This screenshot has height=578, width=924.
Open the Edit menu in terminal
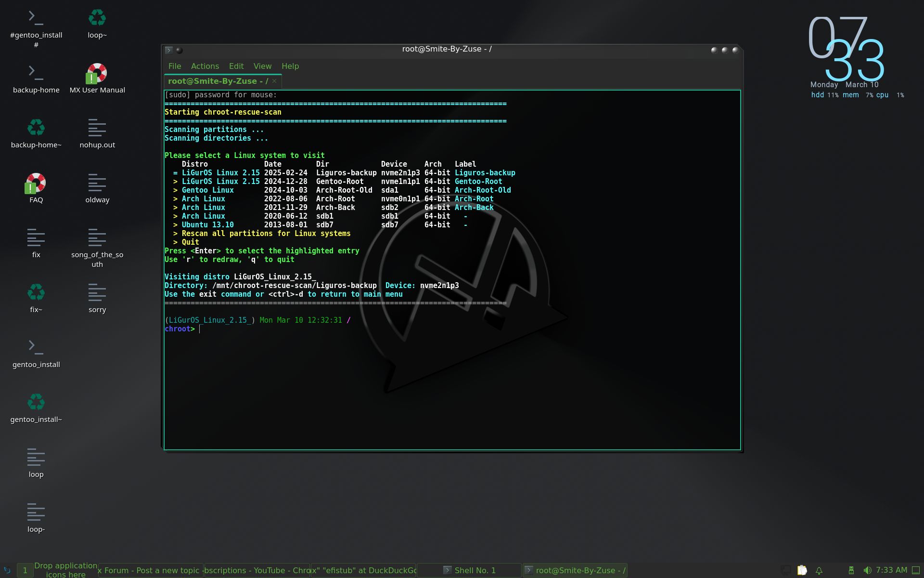tap(236, 66)
